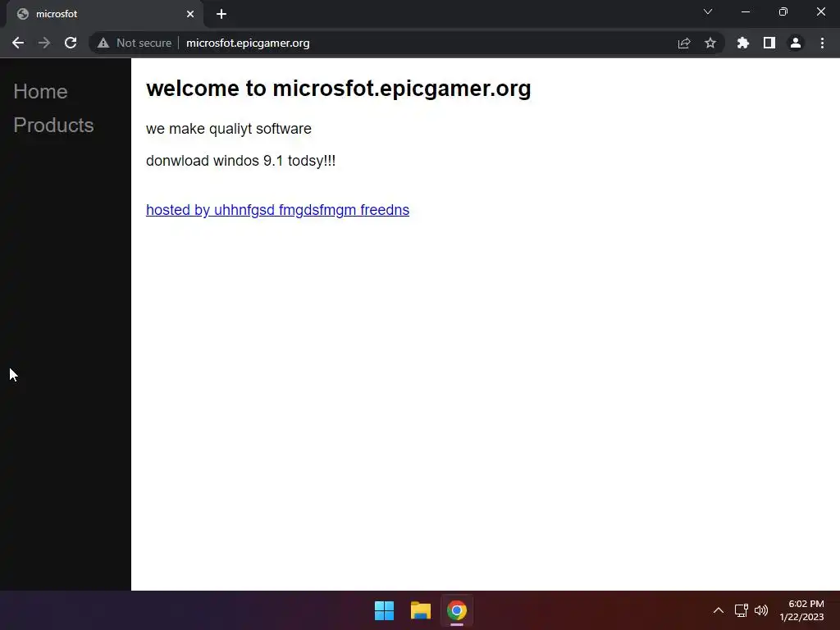Close the Chrome window
Screen dimensions: 840x630
820,11
